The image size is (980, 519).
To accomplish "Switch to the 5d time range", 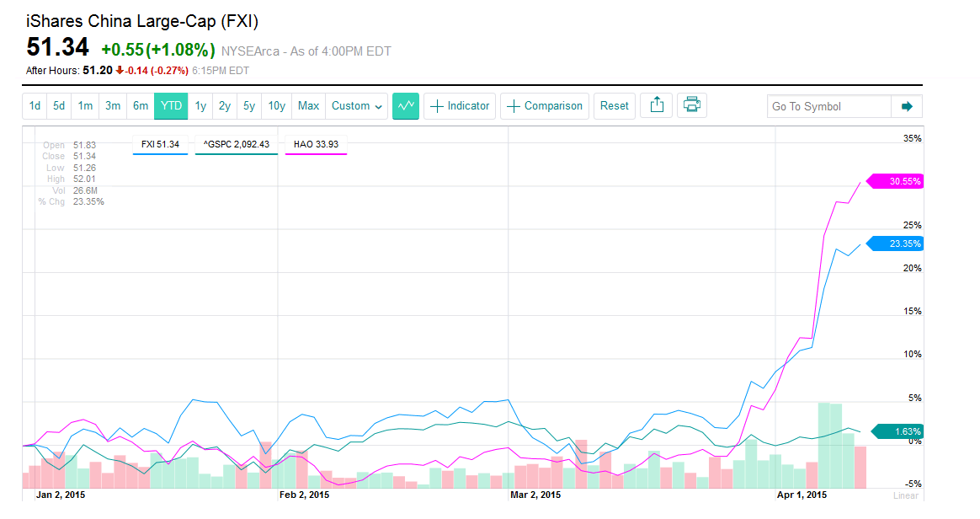I will (x=59, y=106).
